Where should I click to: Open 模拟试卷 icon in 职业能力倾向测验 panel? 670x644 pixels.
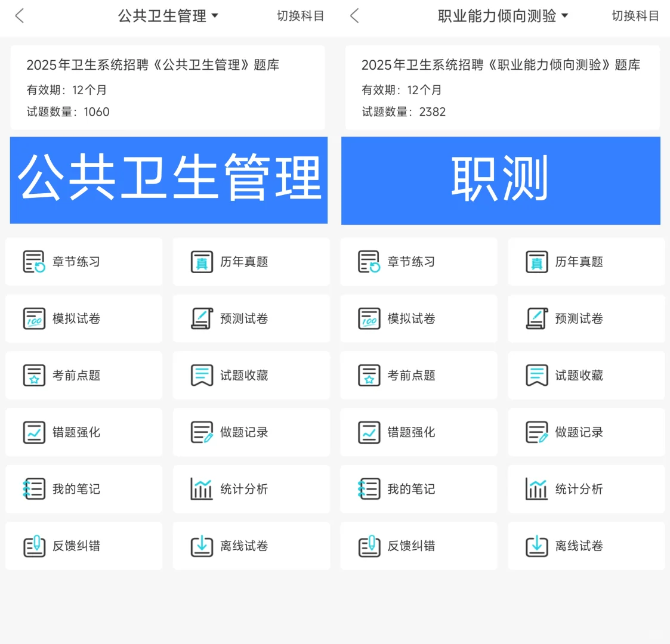(369, 318)
